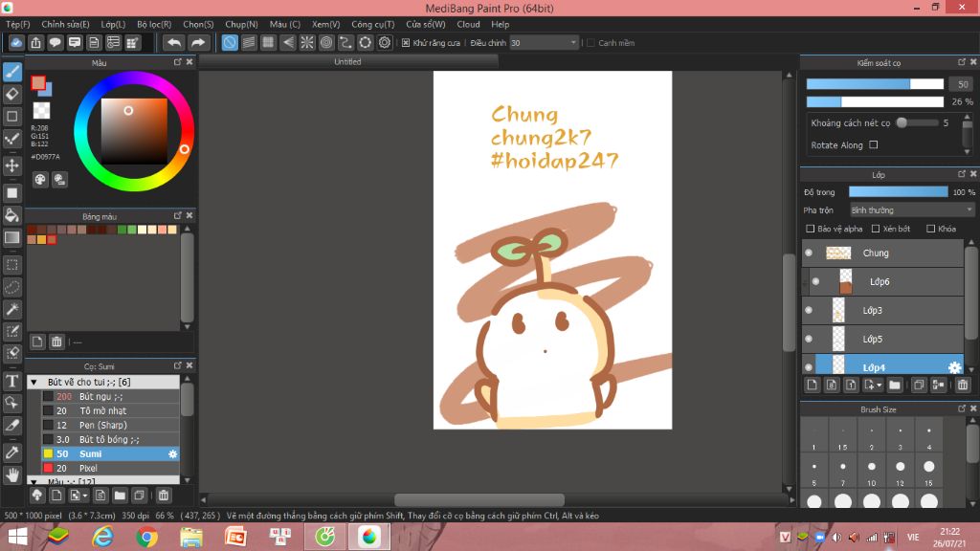Click the Undo arrow in the toolbar

pyautogui.click(x=173, y=42)
